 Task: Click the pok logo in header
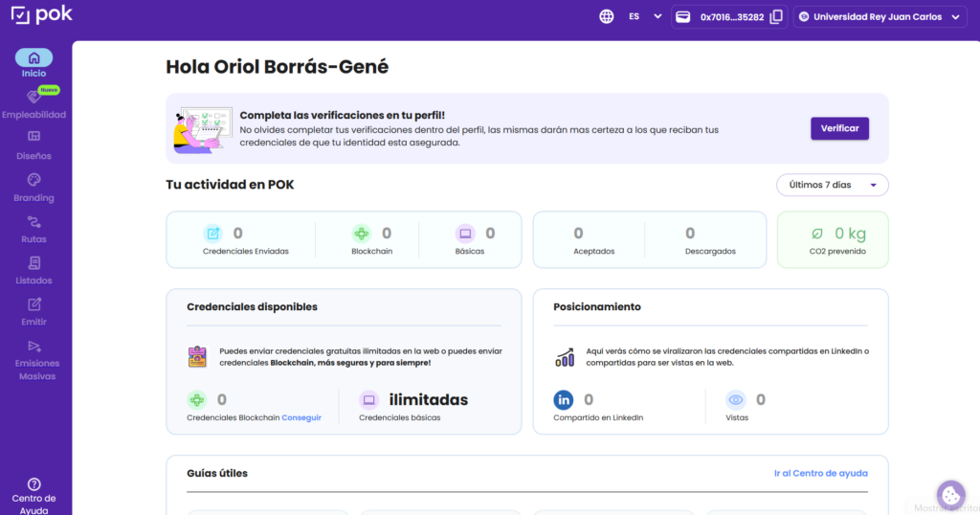(x=41, y=15)
